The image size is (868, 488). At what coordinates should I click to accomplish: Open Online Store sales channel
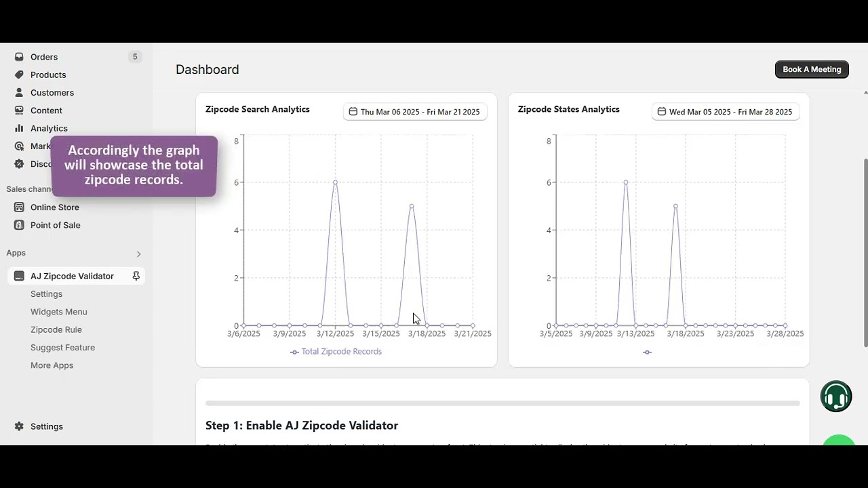coord(55,207)
